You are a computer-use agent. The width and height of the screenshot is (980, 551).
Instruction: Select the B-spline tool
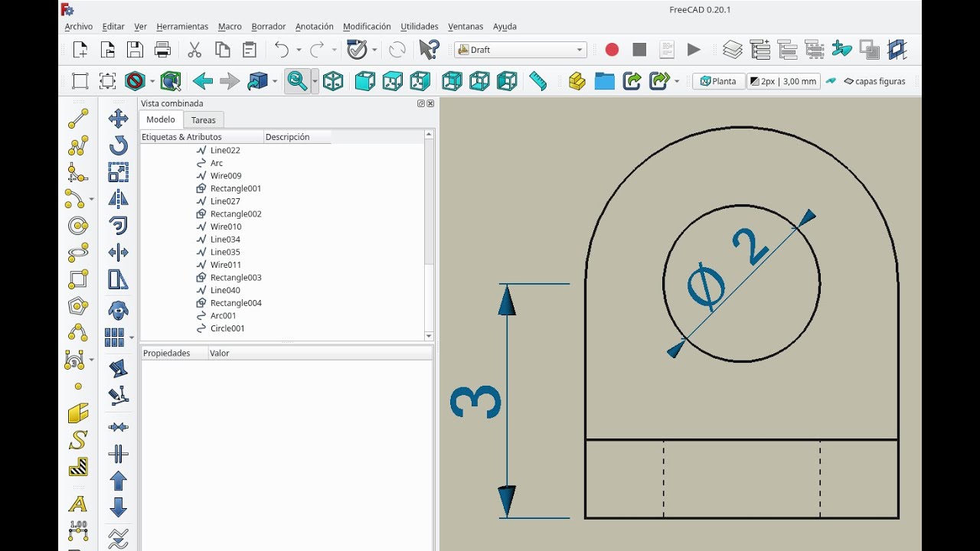[78, 333]
